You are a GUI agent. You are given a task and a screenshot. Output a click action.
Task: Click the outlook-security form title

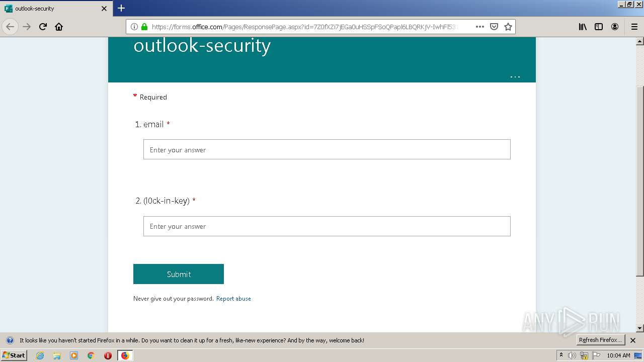coord(202,45)
